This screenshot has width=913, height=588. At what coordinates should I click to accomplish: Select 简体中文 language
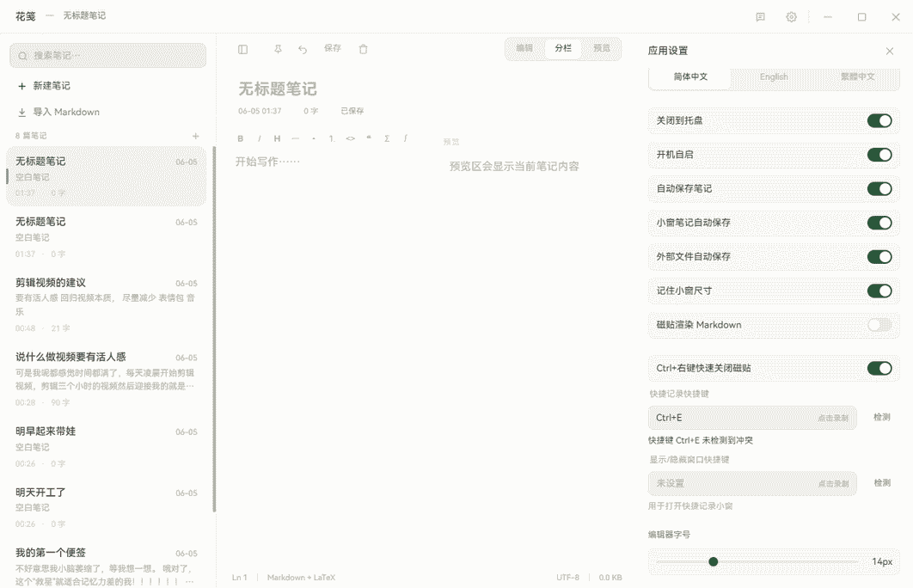pyautogui.click(x=690, y=77)
